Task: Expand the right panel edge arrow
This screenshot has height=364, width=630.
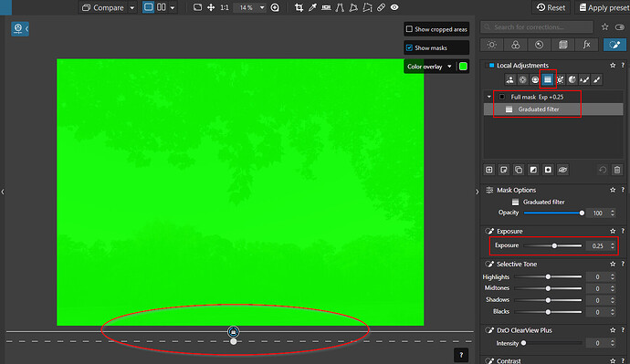Action: point(477,192)
